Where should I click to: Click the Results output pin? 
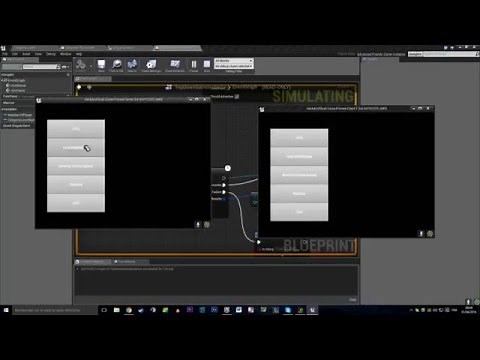coord(224,199)
